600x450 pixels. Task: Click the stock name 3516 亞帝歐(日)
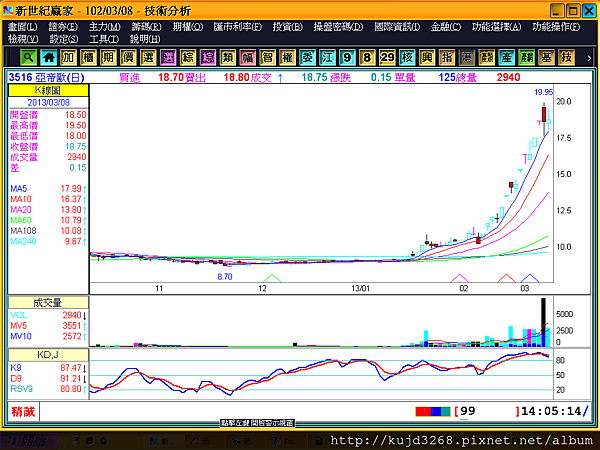46,78
